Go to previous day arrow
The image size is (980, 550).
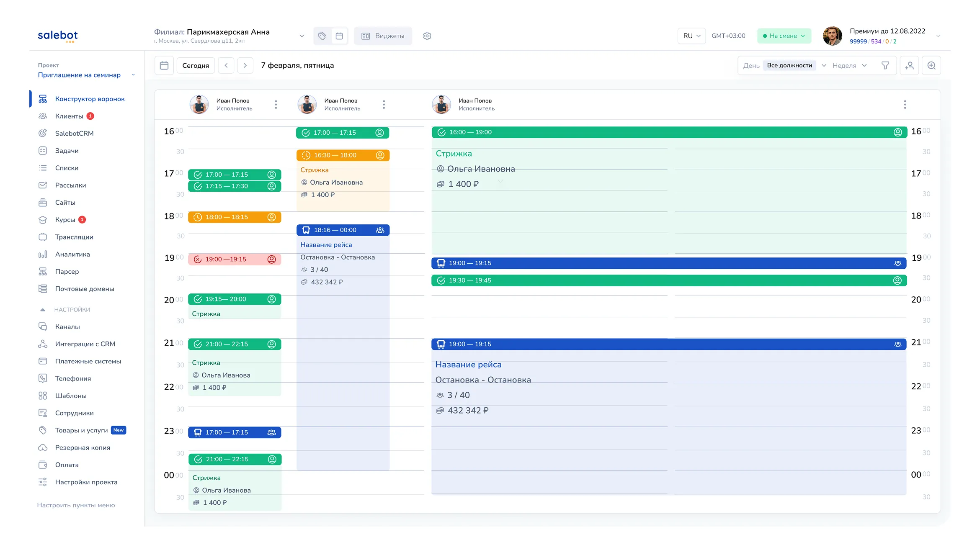click(x=226, y=65)
